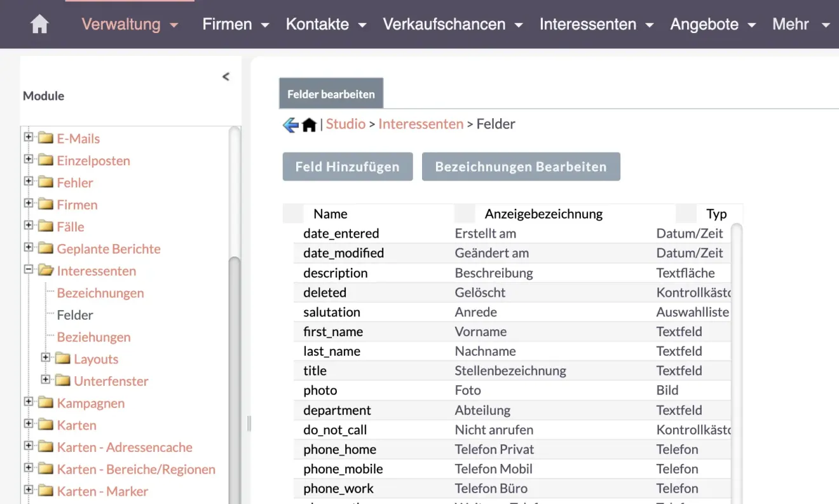Click the home icon in the navigation bar
Screen dimensions: 839x504
tap(39, 24)
